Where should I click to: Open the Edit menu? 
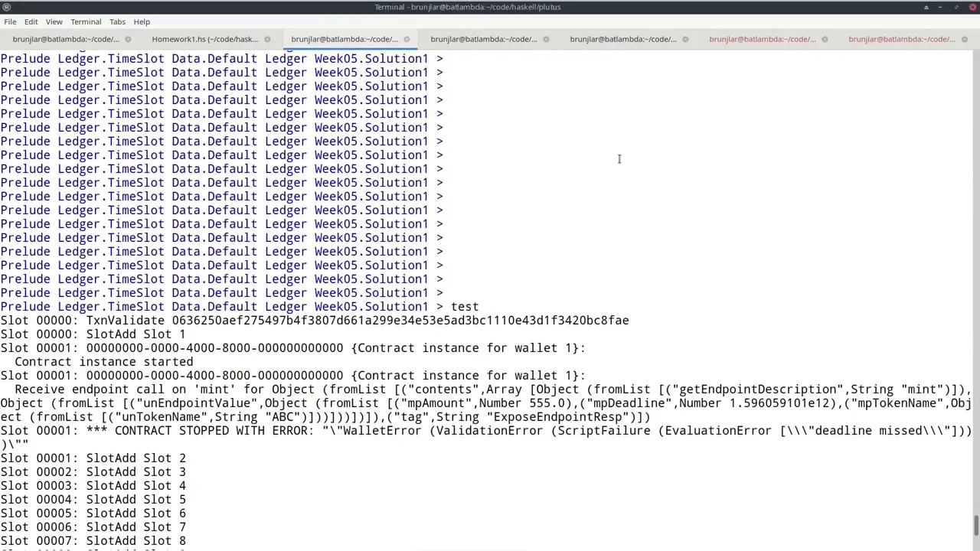click(x=31, y=21)
